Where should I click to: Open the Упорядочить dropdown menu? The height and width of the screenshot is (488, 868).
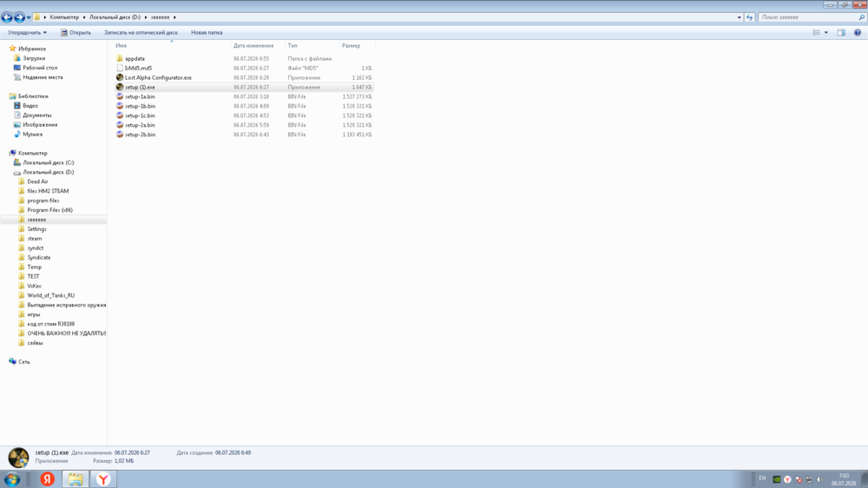(x=27, y=33)
